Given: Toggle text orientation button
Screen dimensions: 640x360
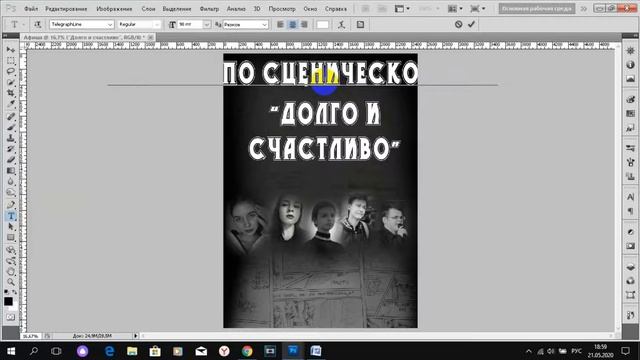Looking at the screenshot, I should pos(38,24).
